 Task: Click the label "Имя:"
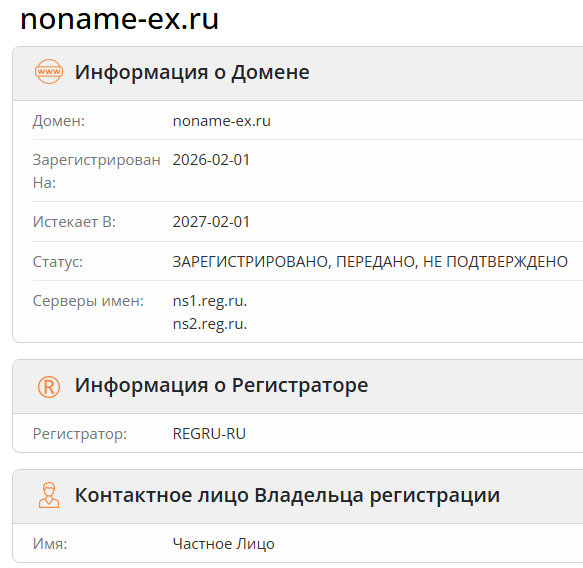50,544
